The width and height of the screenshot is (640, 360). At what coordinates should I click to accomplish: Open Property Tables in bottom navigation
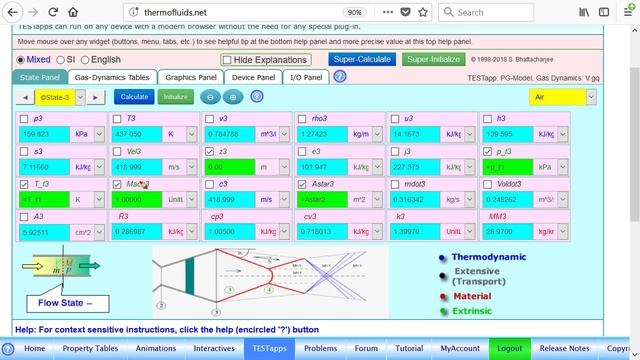coord(90,349)
